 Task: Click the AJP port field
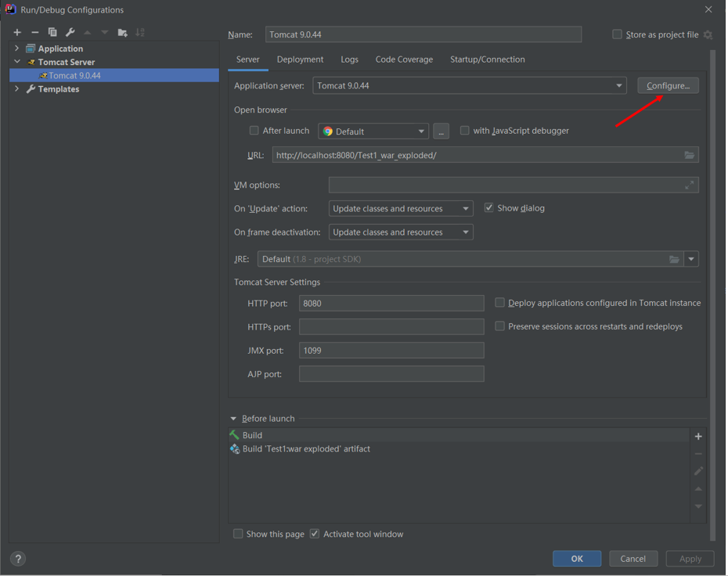point(391,373)
